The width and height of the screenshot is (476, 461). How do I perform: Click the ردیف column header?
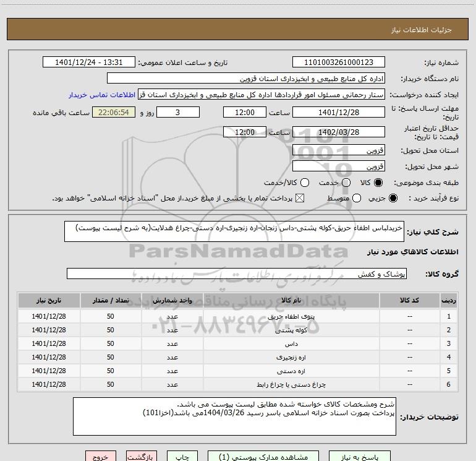pyautogui.click(x=449, y=300)
